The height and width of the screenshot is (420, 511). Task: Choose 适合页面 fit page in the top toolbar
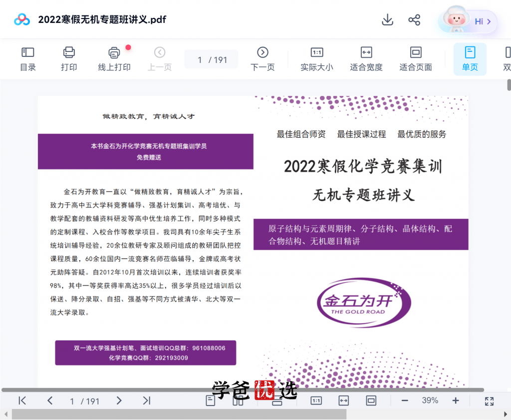click(416, 59)
